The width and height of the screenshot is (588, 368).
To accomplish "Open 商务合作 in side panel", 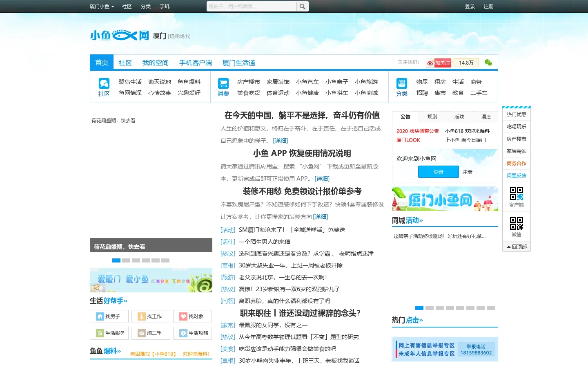I will click(517, 164).
